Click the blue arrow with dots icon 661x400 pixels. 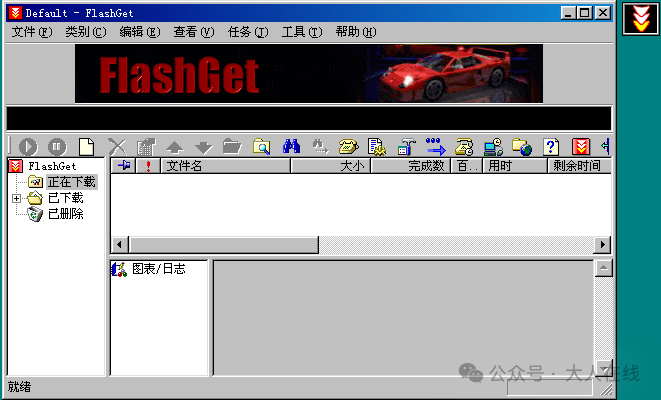point(435,146)
